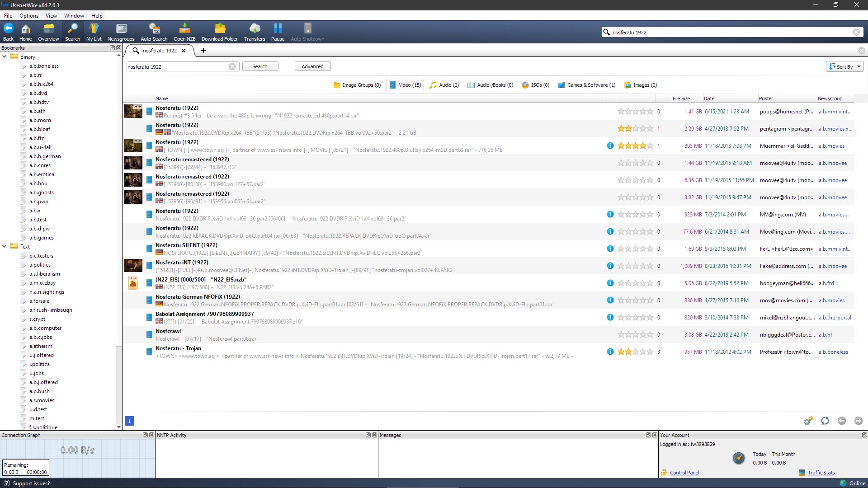Viewport: 868px width, 488px height.
Task: Open the Overview toolbar icon
Action: click(x=48, y=32)
